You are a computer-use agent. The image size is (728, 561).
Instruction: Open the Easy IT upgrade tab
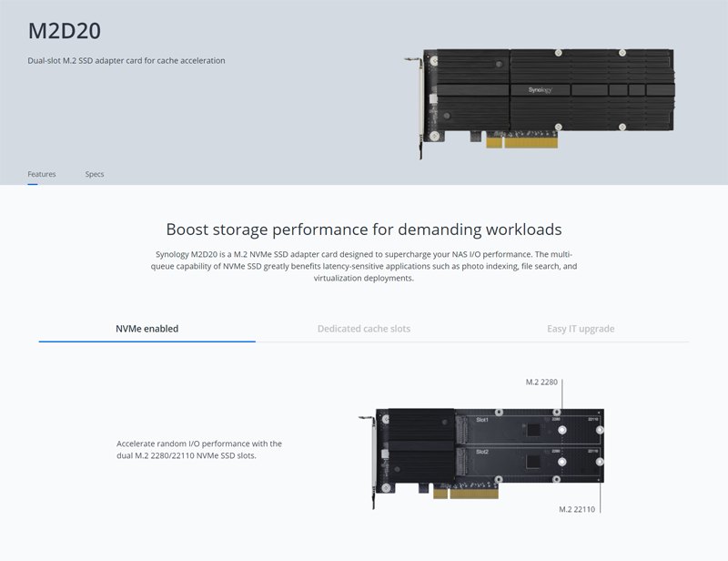pyautogui.click(x=581, y=329)
